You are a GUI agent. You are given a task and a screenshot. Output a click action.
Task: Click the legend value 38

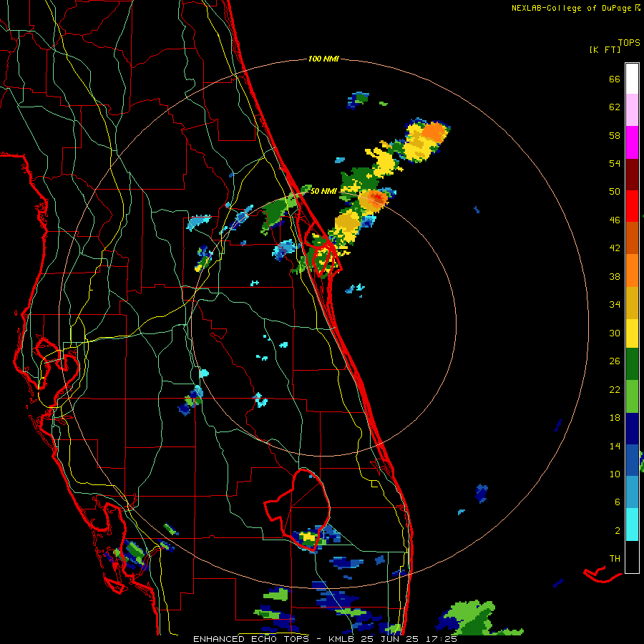[615, 276]
